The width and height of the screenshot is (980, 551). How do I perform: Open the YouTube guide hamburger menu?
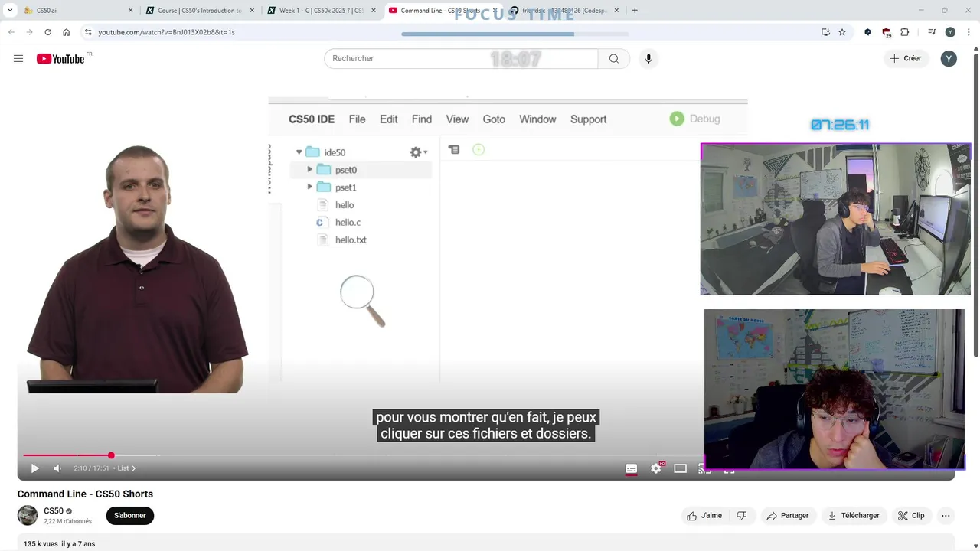[18, 58]
